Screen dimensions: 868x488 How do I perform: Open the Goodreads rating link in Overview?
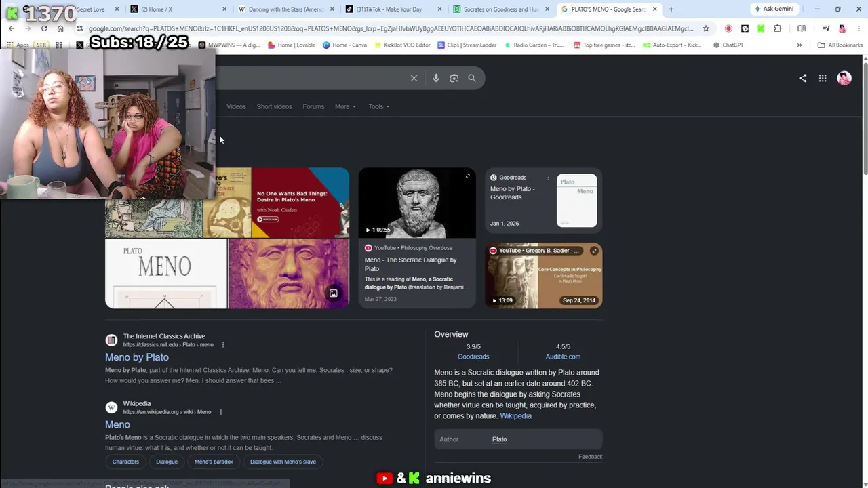[x=473, y=357]
